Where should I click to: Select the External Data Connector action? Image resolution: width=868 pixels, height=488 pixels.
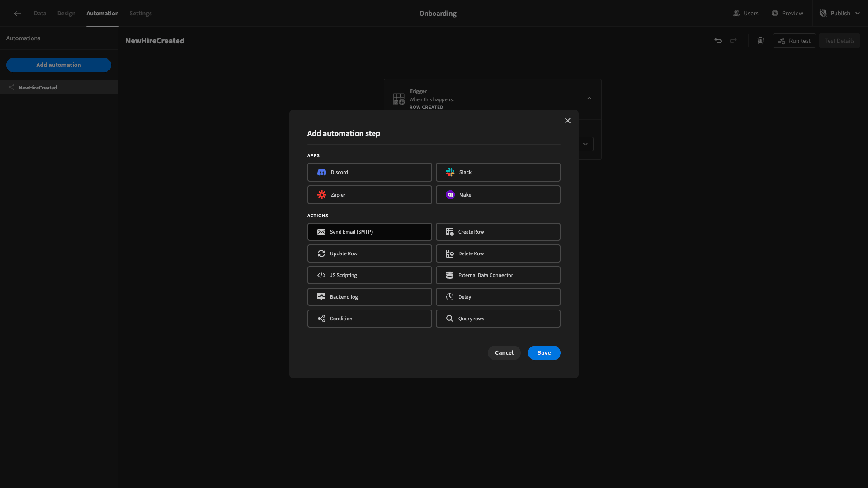click(497, 275)
